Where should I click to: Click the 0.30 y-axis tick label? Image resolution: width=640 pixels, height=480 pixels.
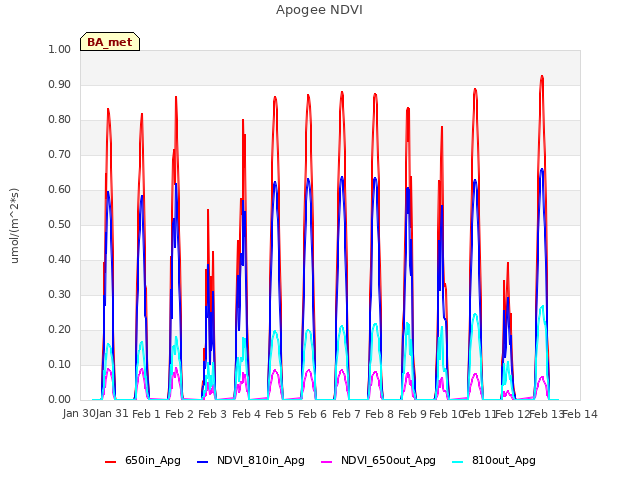59,294
